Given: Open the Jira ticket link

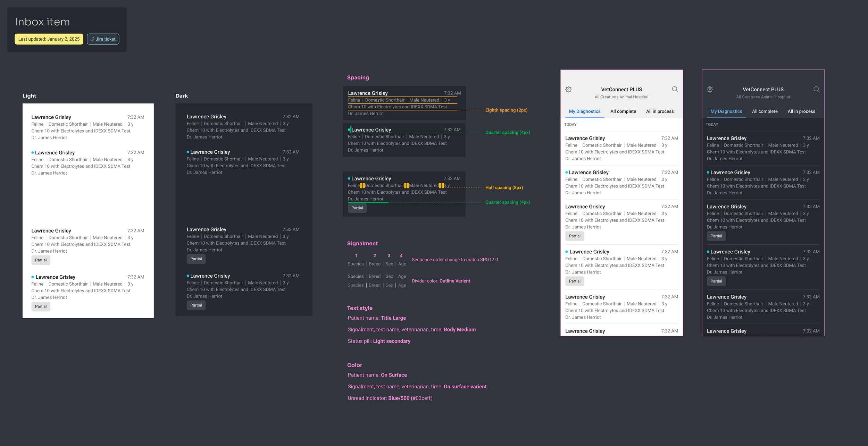Looking at the screenshot, I should point(105,39).
